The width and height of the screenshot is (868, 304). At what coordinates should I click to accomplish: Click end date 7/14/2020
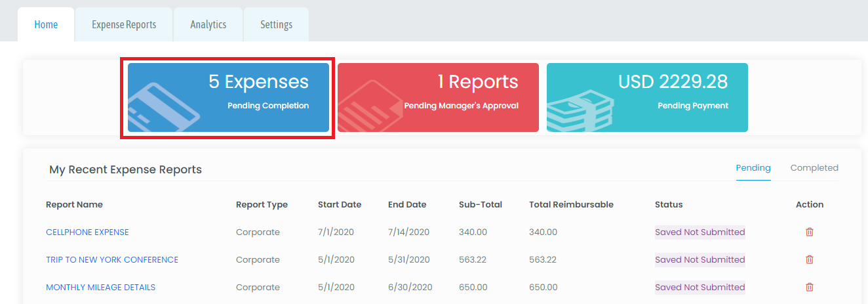pos(409,232)
